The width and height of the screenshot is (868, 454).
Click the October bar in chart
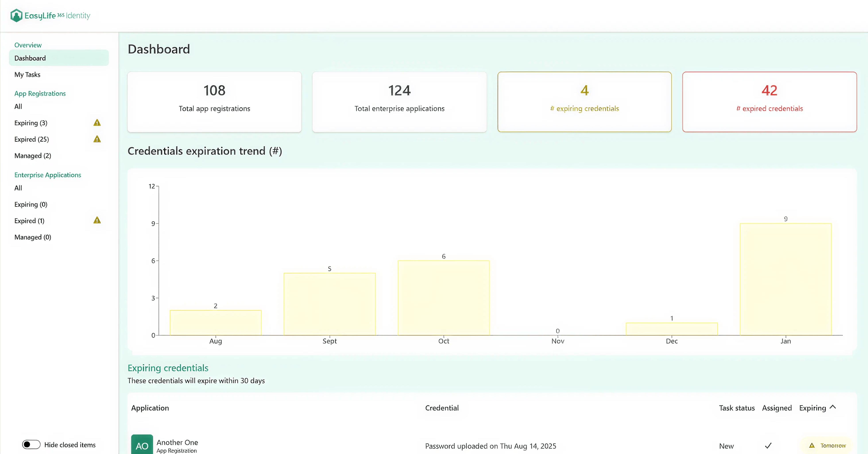tap(443, 298)
